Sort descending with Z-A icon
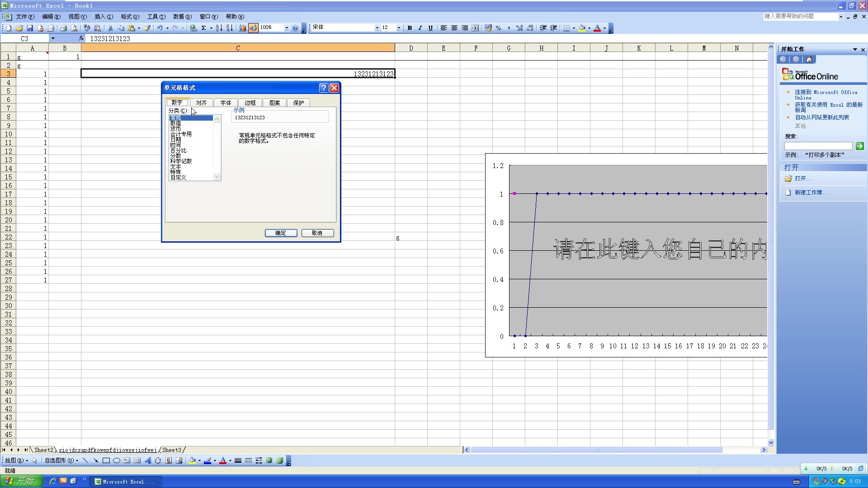868x488 pixels. [230, 28]
